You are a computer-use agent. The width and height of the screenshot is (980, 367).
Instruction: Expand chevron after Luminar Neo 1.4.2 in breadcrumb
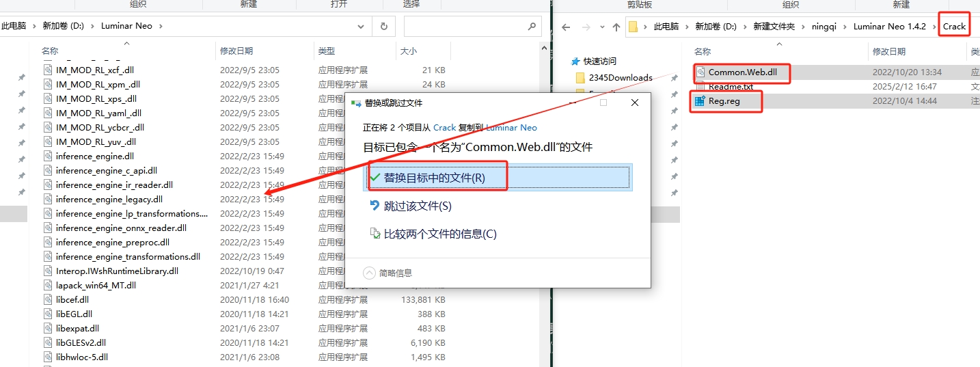click(934, 27)
